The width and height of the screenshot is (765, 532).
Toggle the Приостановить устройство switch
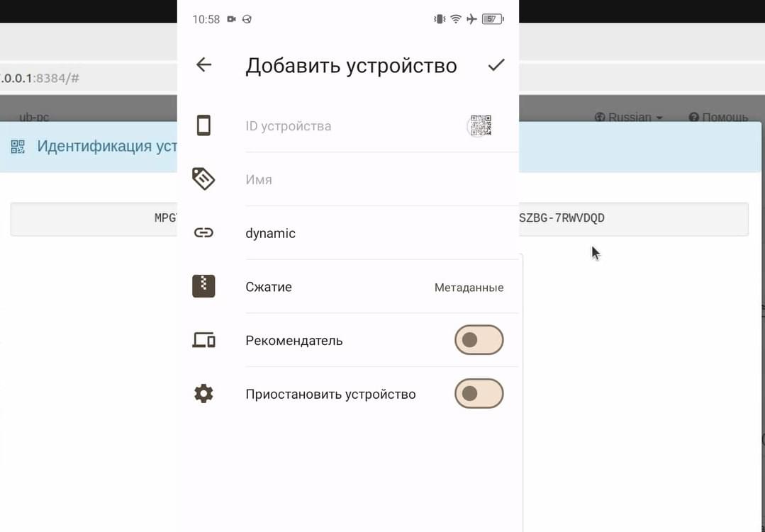479,394
